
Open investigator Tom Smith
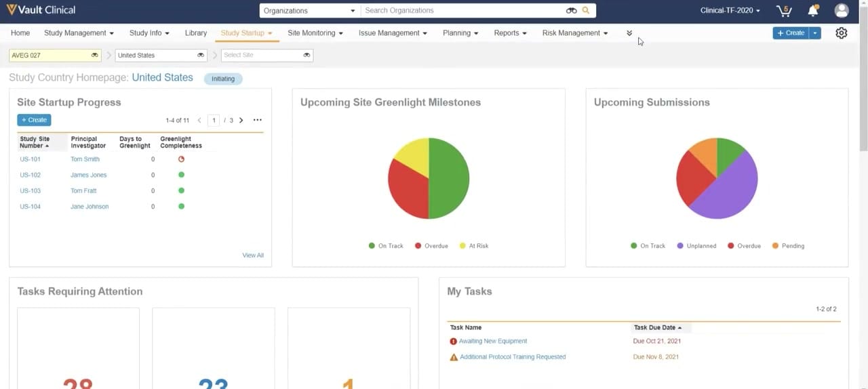coord(85,159)
